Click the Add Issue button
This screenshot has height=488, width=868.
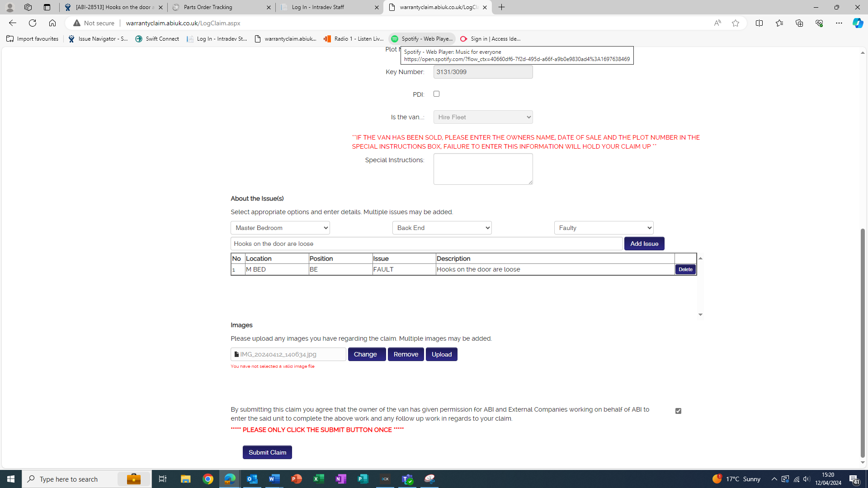(x=644, y=244)
